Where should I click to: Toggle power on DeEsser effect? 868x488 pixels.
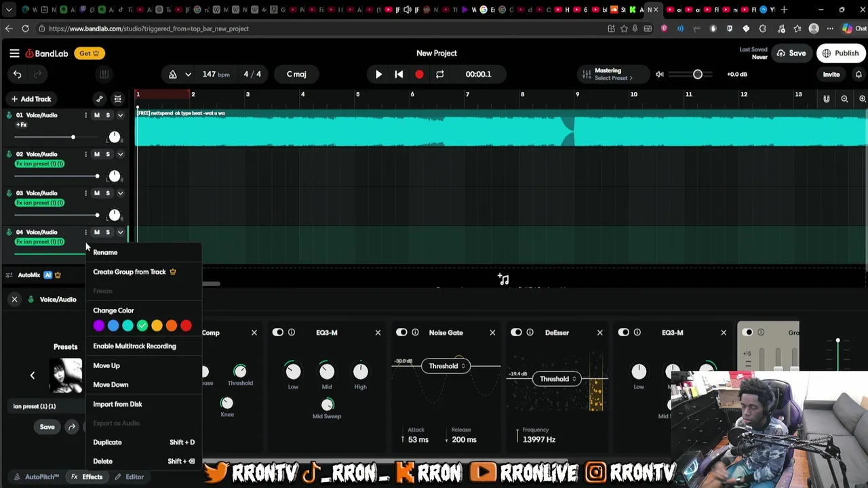[x=517, y=333]
